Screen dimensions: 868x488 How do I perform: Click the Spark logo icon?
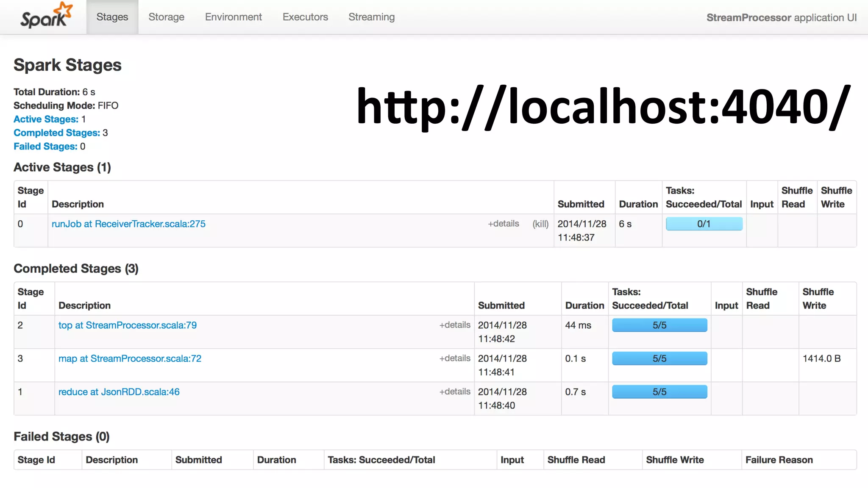tap(47, 16)
